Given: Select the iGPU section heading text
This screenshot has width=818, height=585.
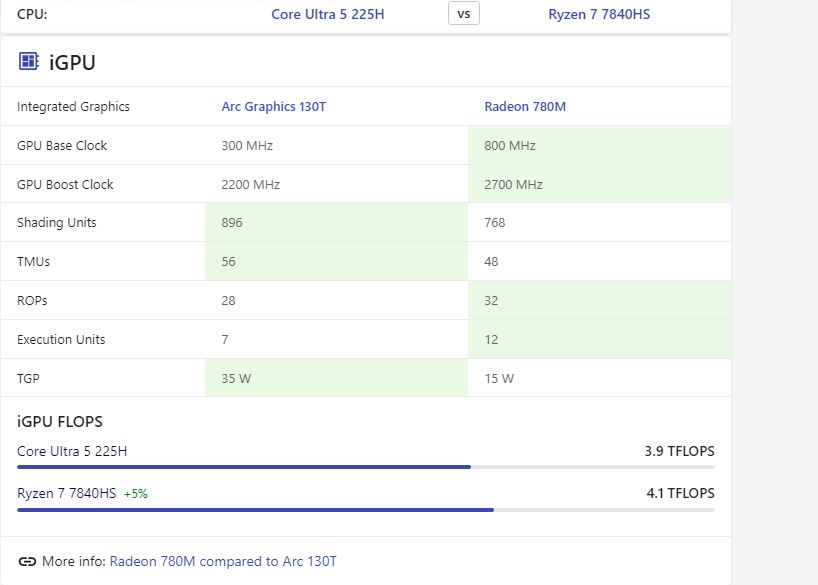Looking at the screenshot, I should point(72,63).
